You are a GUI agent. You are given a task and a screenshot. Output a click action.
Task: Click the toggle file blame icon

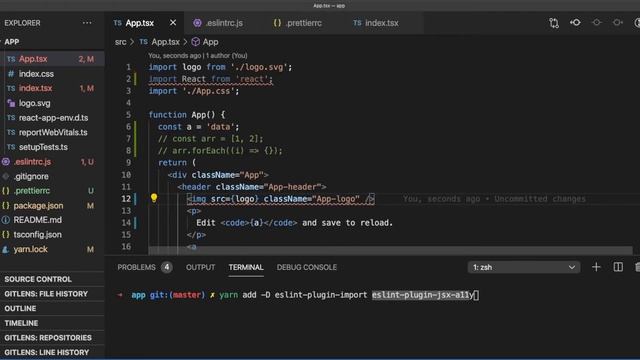pyautogui.click(x=575, y=22)
